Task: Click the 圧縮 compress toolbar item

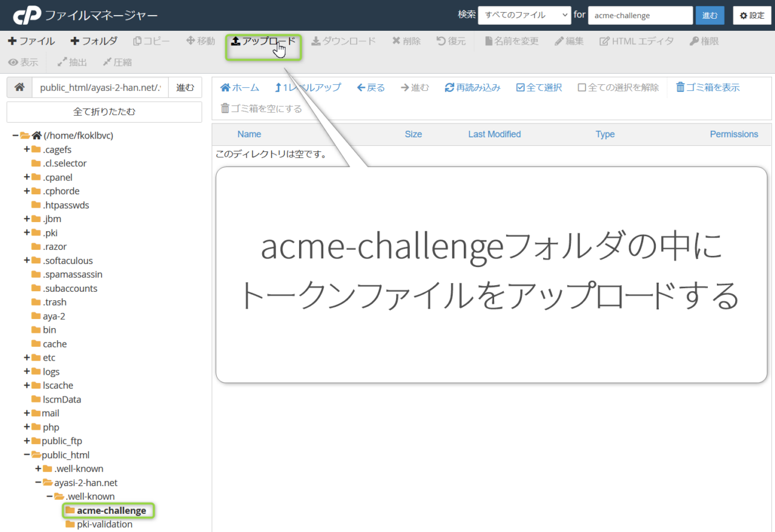Action: pyautogui.click(x=117, y=62)
